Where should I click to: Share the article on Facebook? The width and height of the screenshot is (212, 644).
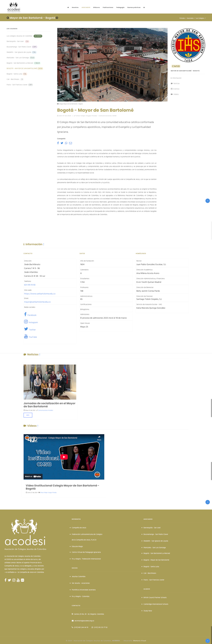(x=58, y=143)
